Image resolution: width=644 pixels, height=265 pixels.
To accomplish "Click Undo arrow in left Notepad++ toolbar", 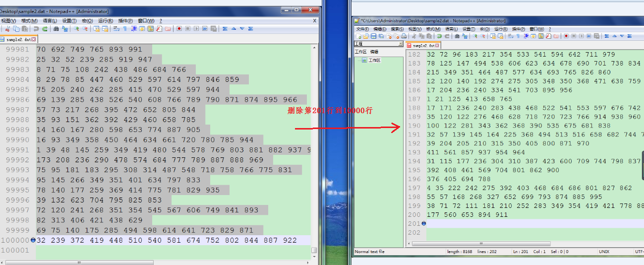I will [x=36, y=29].
